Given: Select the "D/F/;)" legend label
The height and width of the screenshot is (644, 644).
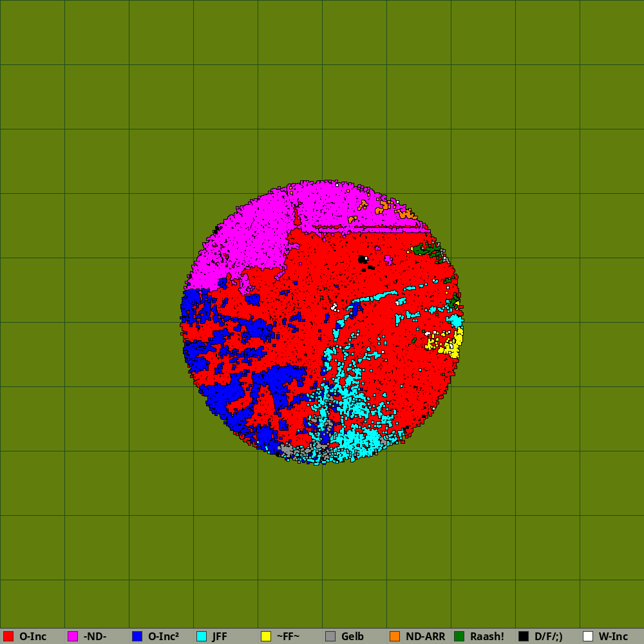Looking at the screenshot, I should [549, 636].
